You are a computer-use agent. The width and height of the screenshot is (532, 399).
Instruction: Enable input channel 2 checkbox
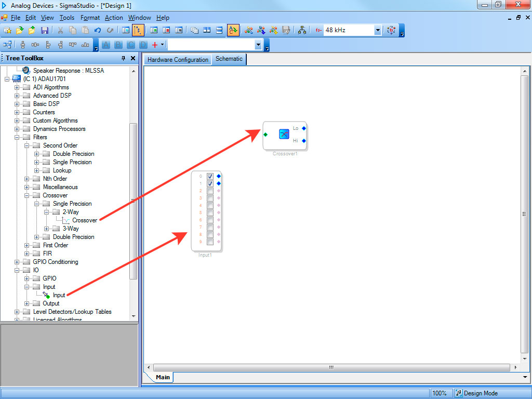pos(210,191)
